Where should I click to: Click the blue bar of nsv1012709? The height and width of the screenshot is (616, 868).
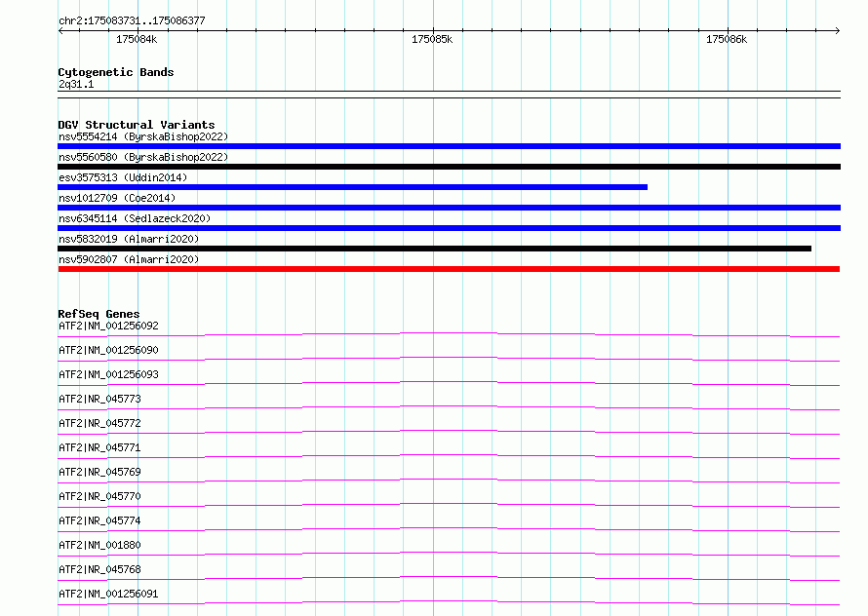tap(449, 208)
